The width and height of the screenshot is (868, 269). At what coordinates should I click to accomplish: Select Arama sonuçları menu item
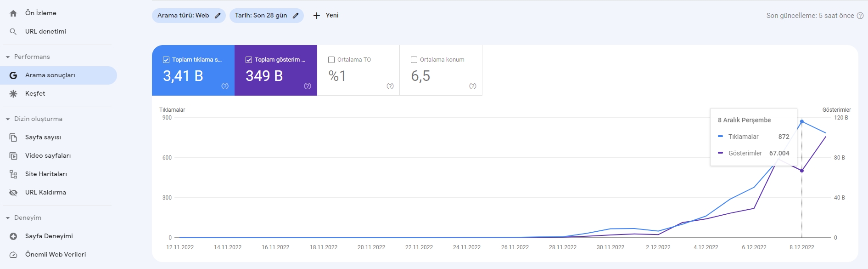coord(58,75)
